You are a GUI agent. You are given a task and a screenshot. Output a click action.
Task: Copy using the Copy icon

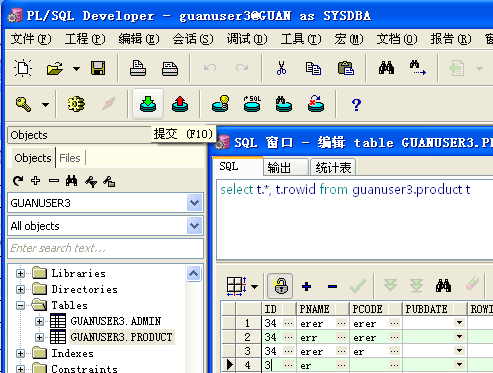[313, 68]
